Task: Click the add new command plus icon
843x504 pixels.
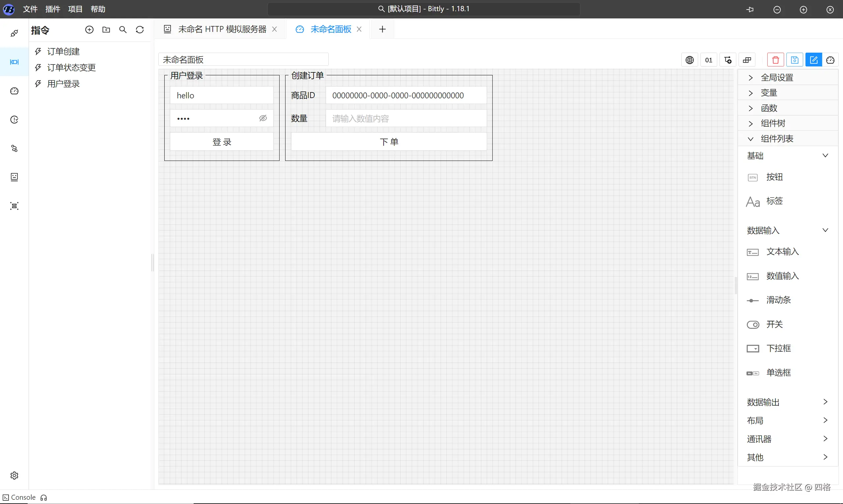Action: click(89, 30)
